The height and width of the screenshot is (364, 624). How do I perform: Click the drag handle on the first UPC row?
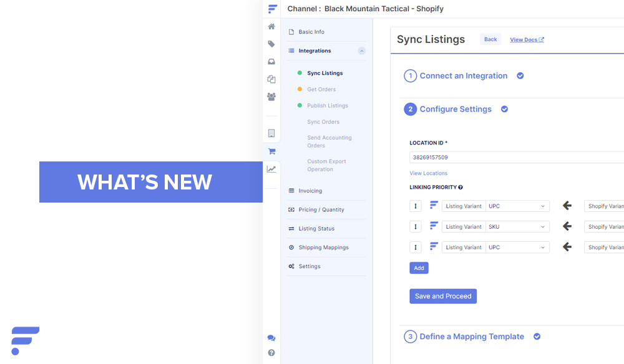tap(416, 206)
